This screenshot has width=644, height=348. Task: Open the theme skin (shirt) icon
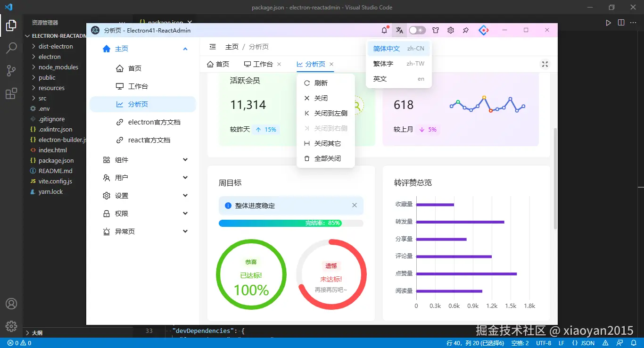click(436, 30)
